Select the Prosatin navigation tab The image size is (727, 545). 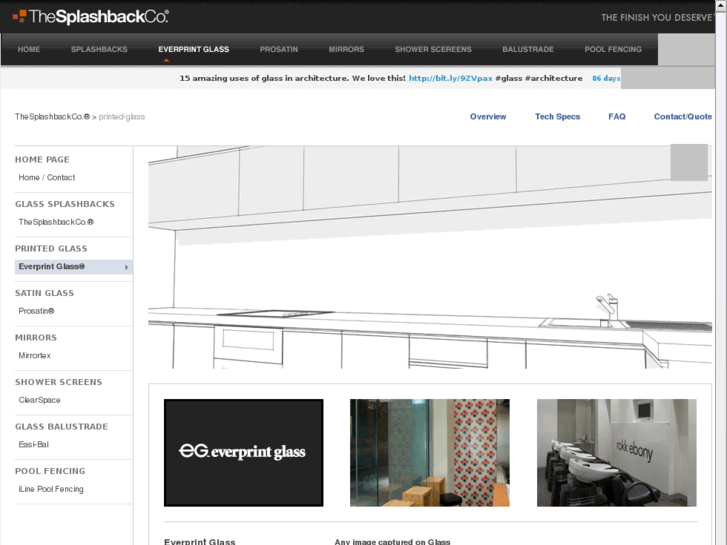click(x=279, y=49)
